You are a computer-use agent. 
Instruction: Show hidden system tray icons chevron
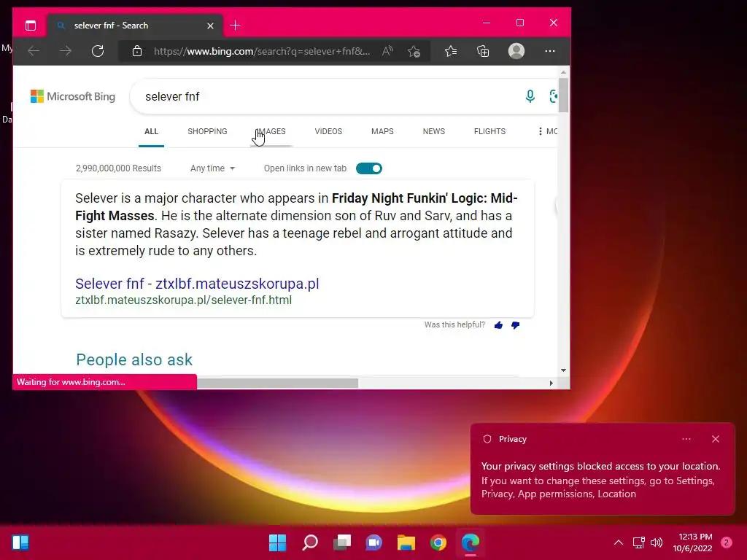[x=619, y=542]
